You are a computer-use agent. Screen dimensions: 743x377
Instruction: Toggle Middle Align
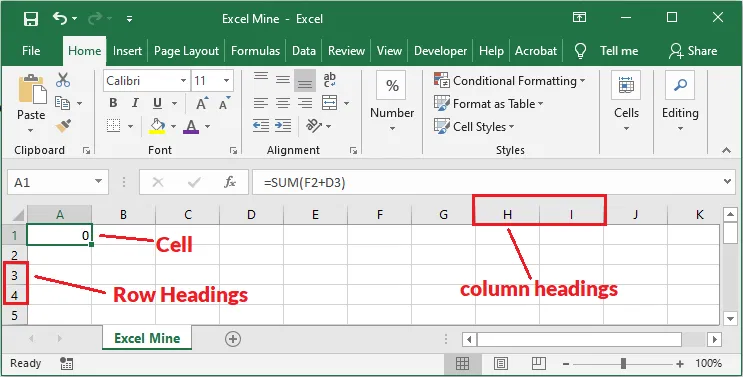pos(283,80)
